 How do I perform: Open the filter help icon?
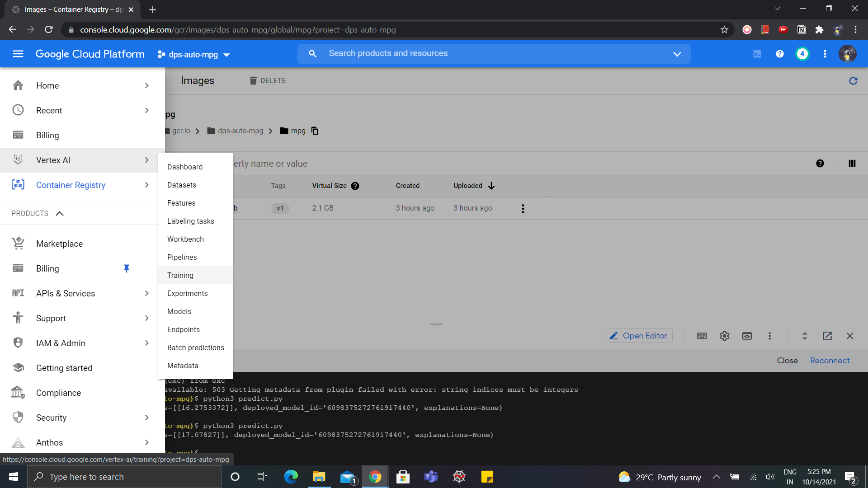[820, 164]
